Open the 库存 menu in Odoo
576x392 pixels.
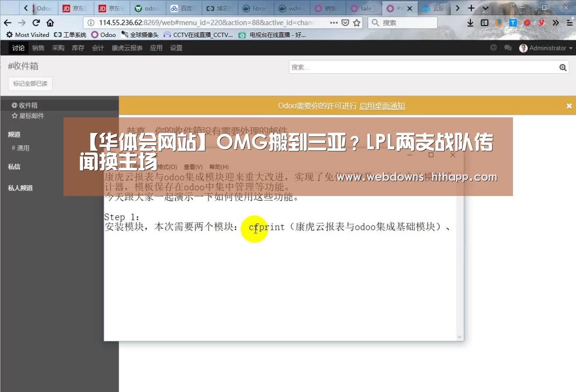[x=78, y=48]
